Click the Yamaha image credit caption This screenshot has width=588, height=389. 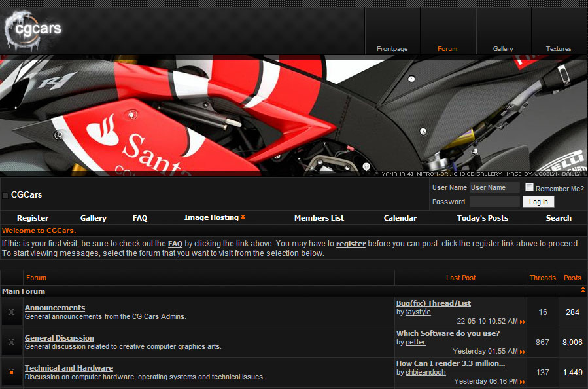[x=481, y=174]
